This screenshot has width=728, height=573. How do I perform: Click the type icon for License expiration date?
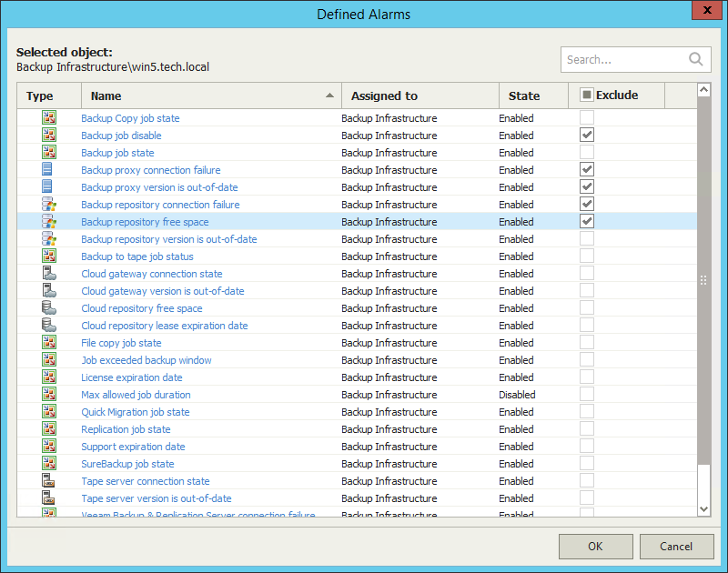pyautogui.click(x=49, y=377)
